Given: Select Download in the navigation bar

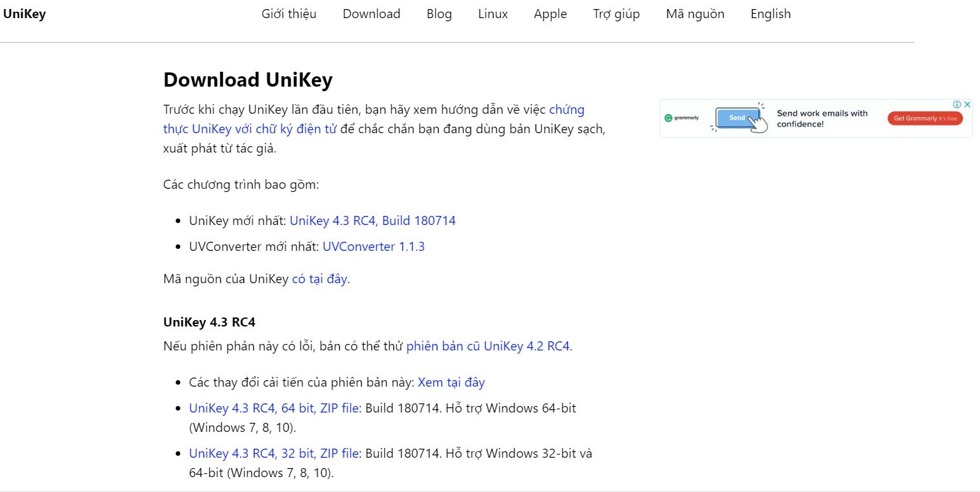Looking at the screenshot, I should (x=371, y=14).
